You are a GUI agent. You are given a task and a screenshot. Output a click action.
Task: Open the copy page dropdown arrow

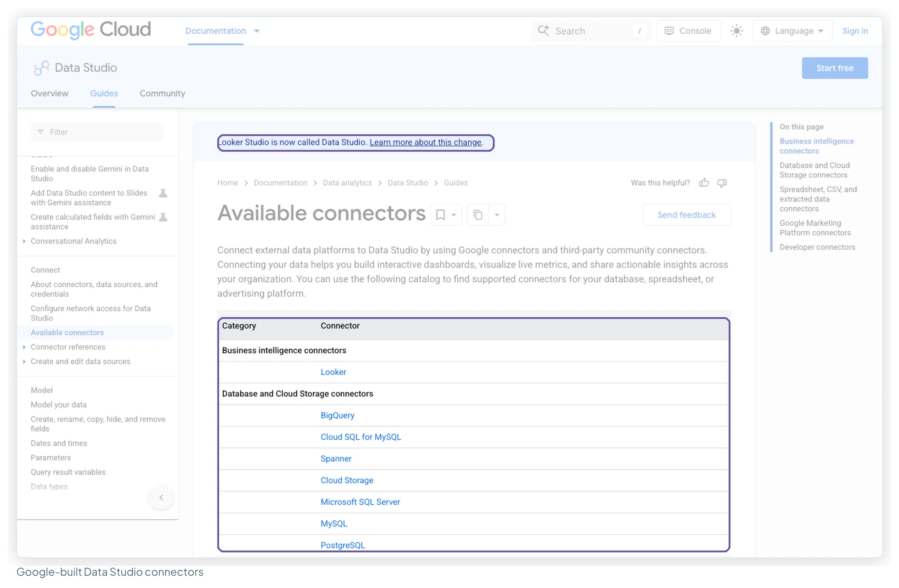tap(497, 215)
